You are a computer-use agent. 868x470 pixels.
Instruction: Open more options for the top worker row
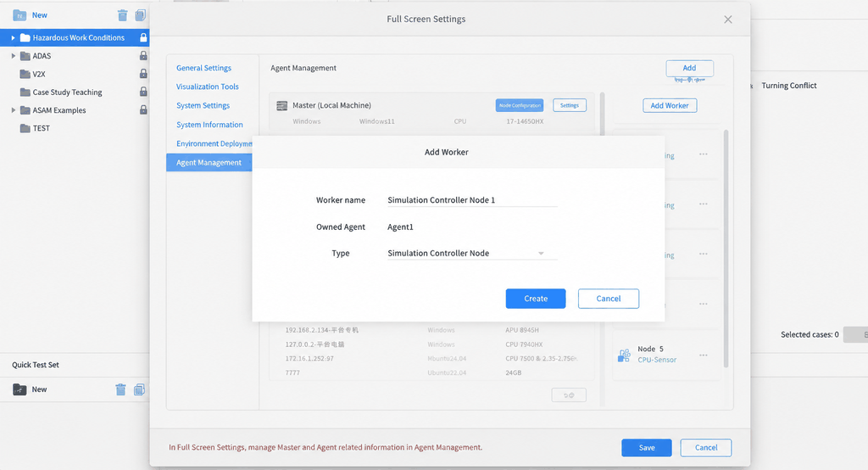703,154
